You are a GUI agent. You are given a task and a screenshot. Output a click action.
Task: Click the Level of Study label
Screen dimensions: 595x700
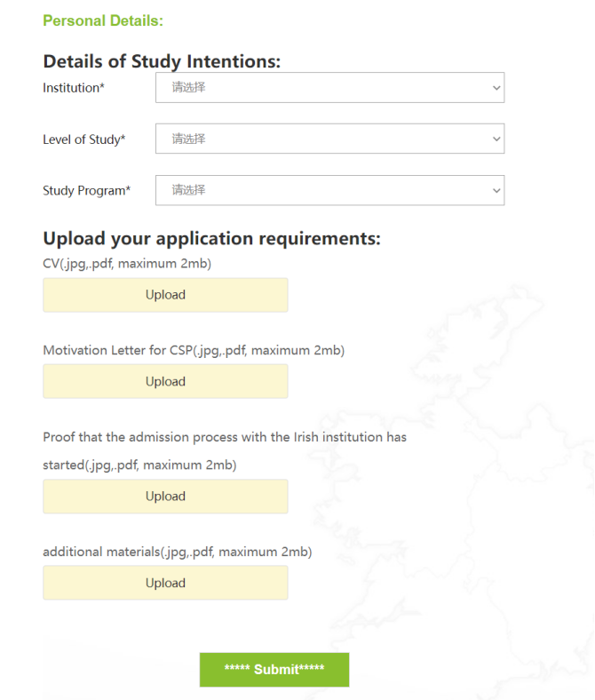tap(84, 139)
